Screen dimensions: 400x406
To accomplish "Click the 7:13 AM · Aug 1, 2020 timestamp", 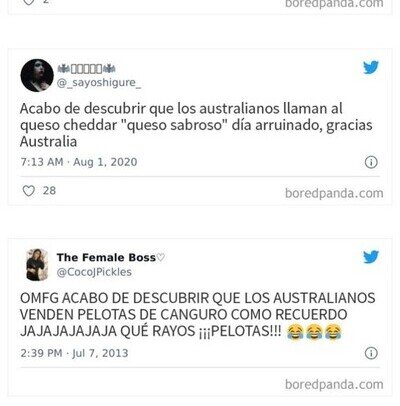I will point(79,162).
